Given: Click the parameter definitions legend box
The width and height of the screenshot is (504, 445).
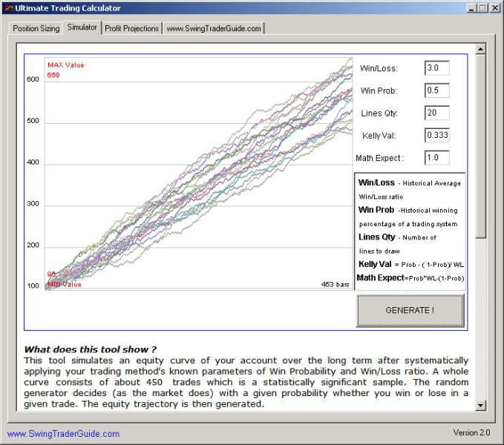Looking at the screenshot, I should point(410,231).
